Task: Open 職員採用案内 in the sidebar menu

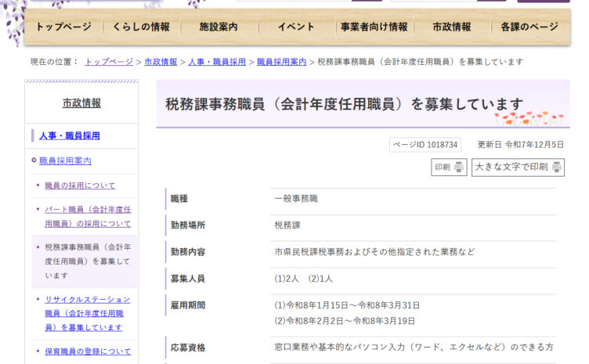Action: (x=65, y=160)
